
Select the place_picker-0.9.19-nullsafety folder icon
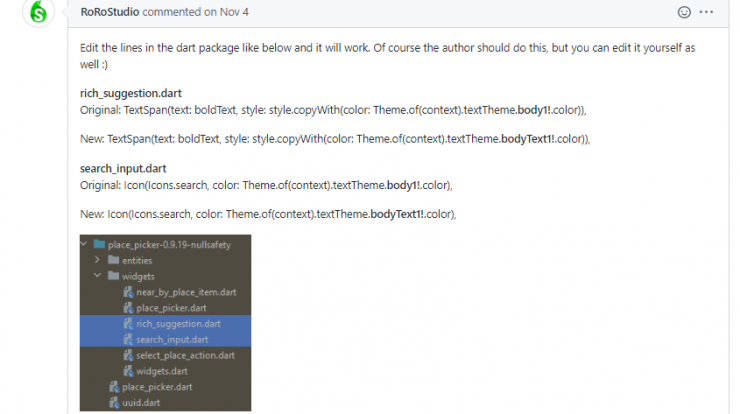click(99, 244)
